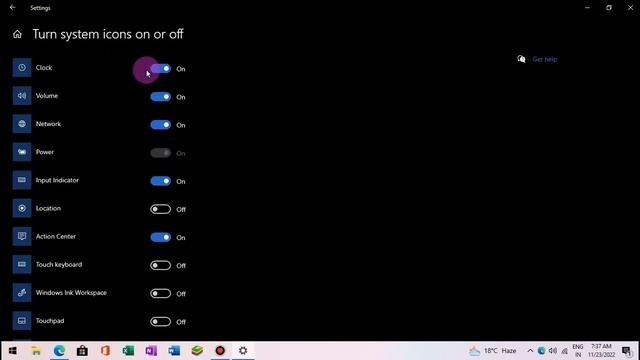Open network status in system tray

pyautogui.click(x=564, y=351)
